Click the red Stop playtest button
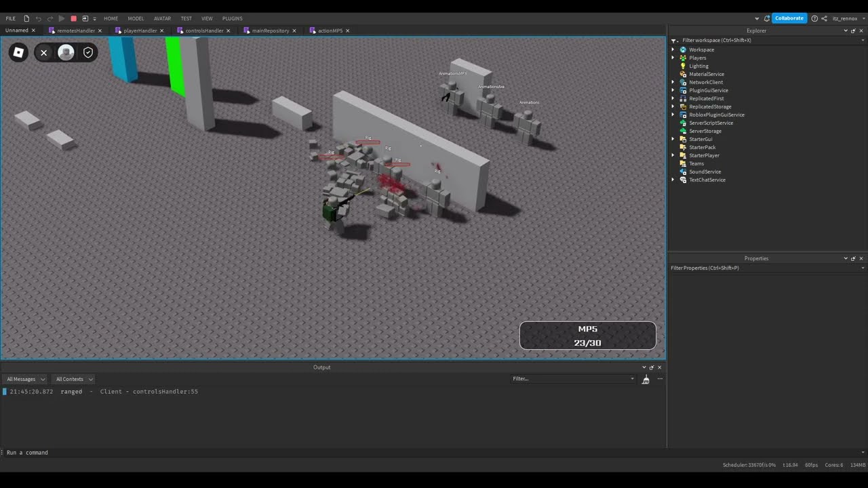Viewport: 868px width, 488px height. (74, 18)
